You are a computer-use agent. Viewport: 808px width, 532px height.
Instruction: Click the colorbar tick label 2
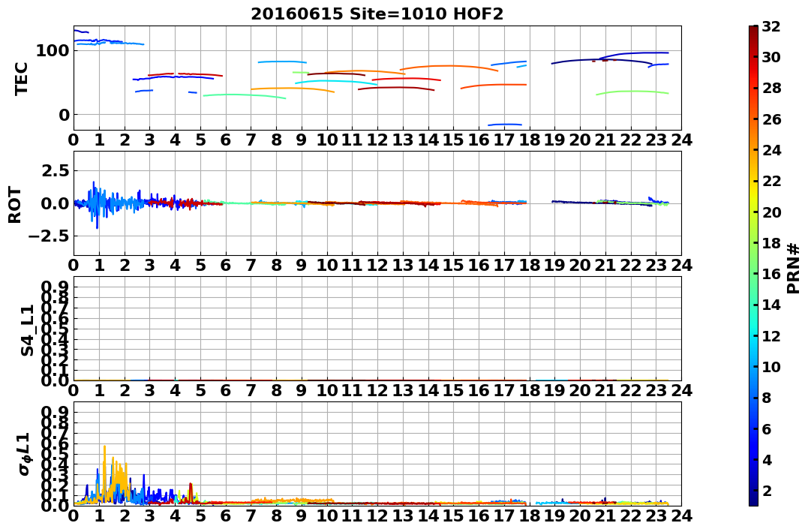[767, 491]
